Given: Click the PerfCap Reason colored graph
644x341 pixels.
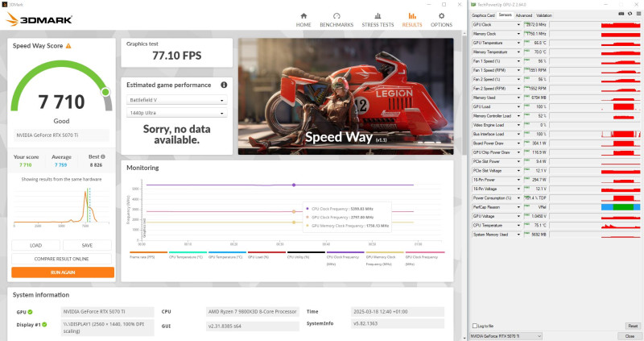Looking at the screenshot, I should click(x=621, y=207).
